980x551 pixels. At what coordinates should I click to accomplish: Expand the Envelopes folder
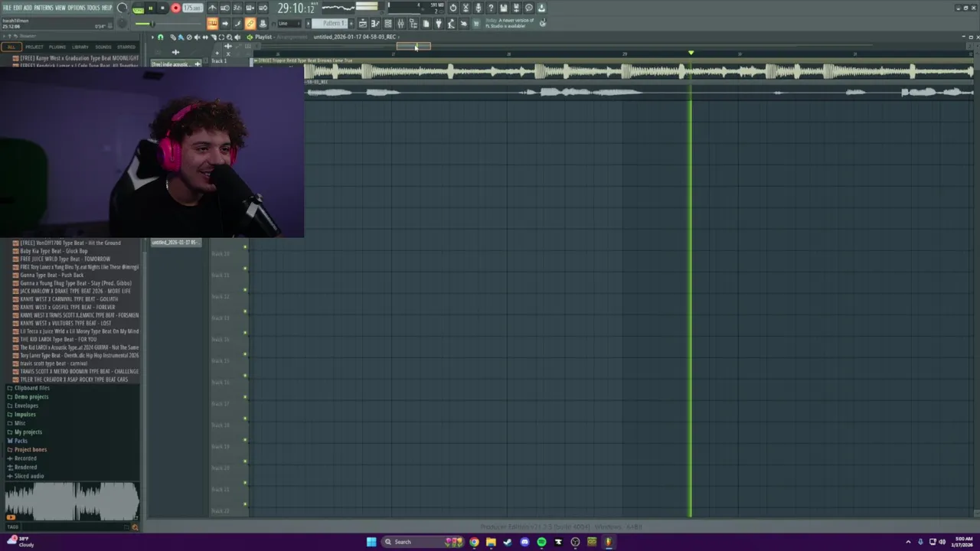tap(26, 406)
